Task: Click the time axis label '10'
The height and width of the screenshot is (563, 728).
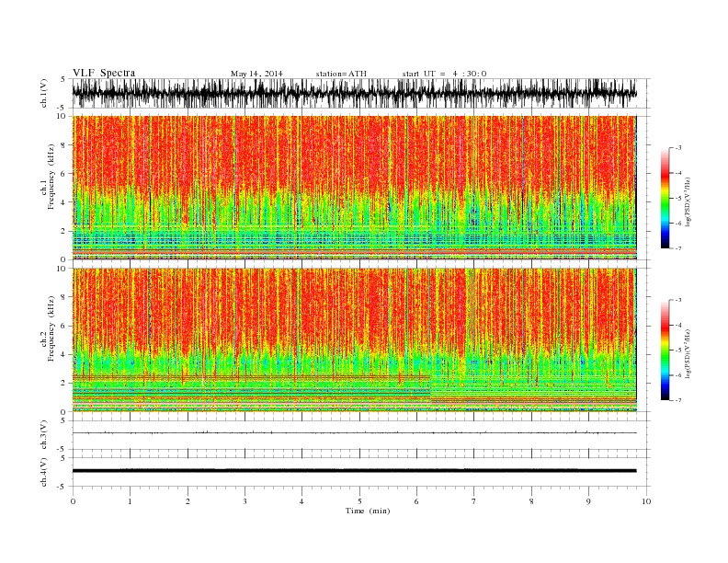Action: pos(646,501)
